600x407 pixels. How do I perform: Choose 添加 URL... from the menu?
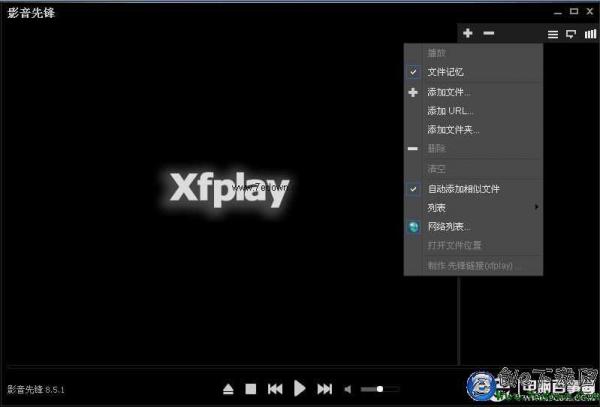click(x=474, y=111)
